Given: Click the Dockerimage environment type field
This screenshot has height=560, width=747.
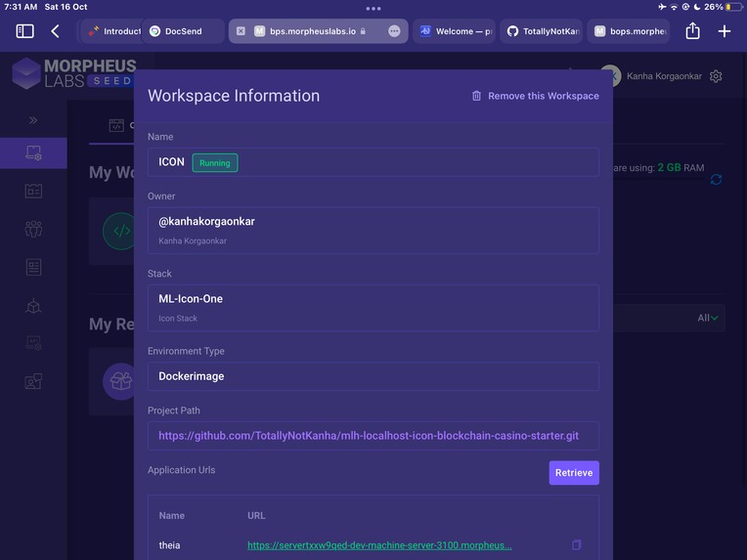Looking at the screenshot, I should pos(373,376).
